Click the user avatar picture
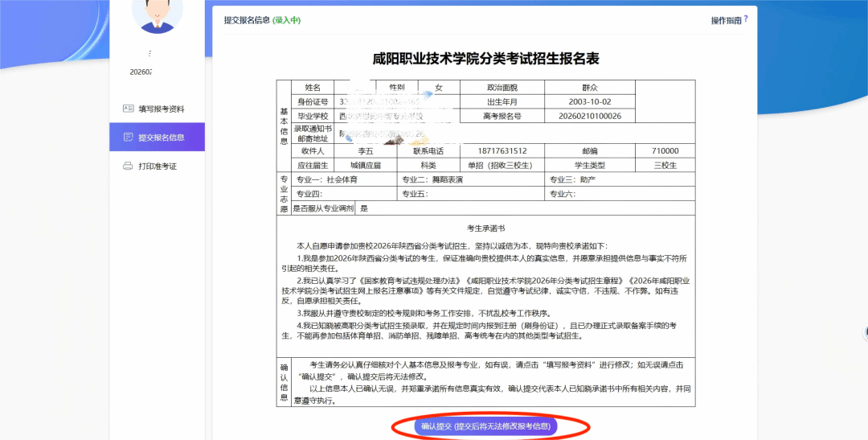 click(x=157, y=13)
